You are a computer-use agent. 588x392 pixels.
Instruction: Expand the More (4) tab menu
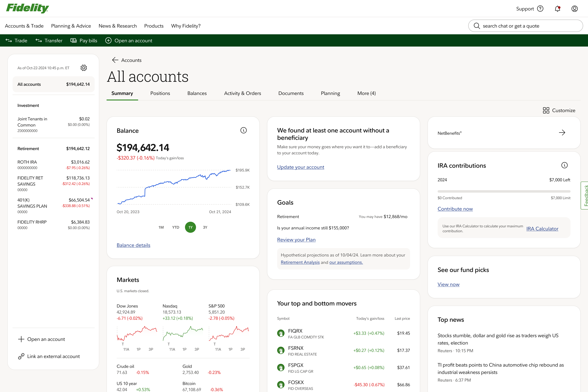[366, 93]
